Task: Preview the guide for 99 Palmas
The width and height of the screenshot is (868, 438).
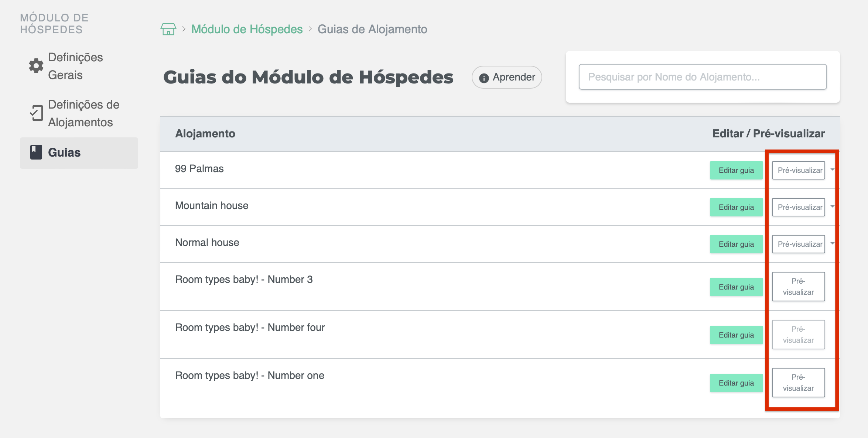Action: 798,170
